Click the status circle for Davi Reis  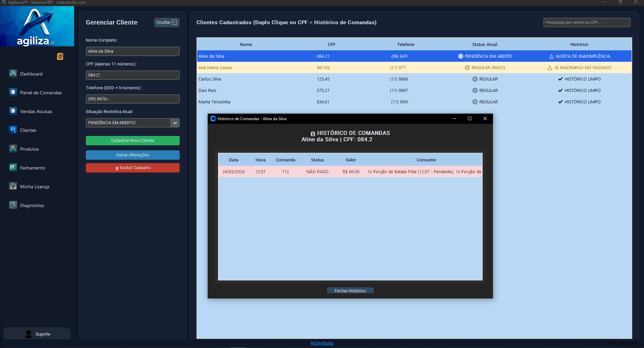tap(475, 91)
